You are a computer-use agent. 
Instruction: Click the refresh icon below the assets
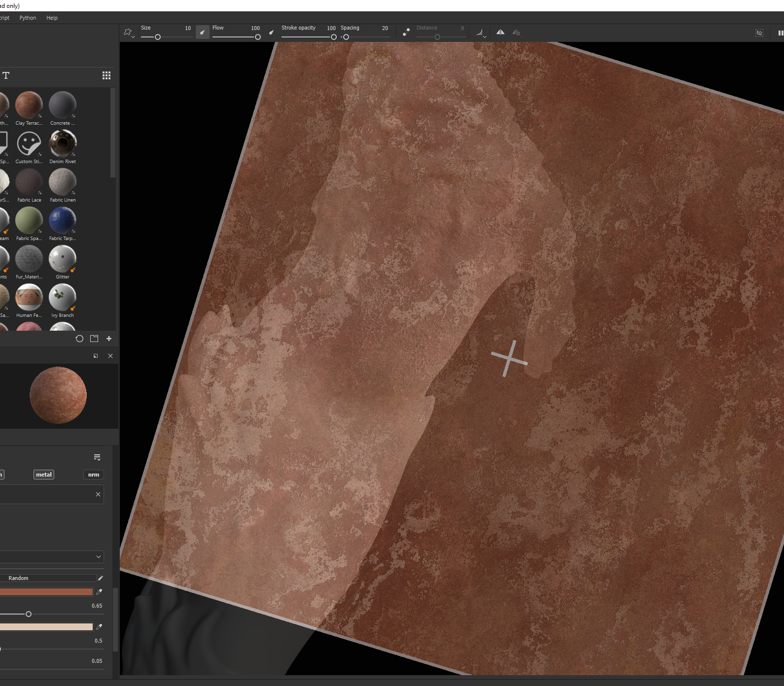(x=79, y=339)
